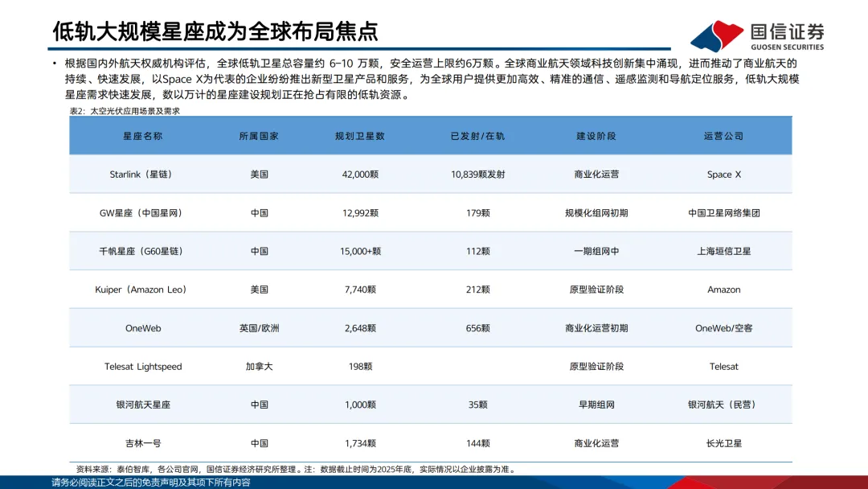Select the 上海垣信卫星 cell
The height and width of the screenshot is (489, 868).
coord(723,252)
